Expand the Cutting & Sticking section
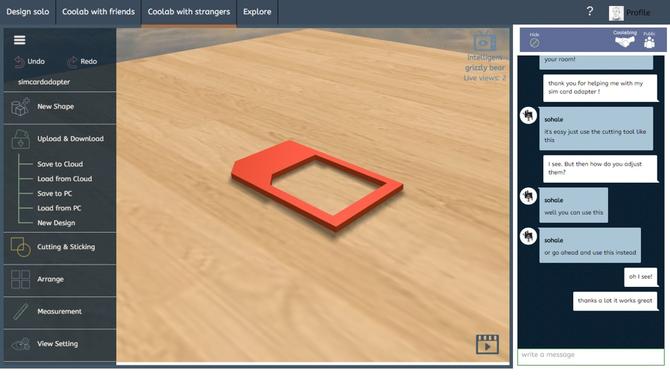 (x=60, y=247)
